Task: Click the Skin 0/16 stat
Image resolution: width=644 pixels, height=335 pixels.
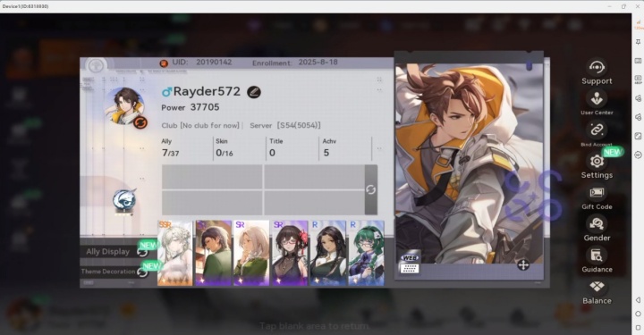Action: (225, 148)
